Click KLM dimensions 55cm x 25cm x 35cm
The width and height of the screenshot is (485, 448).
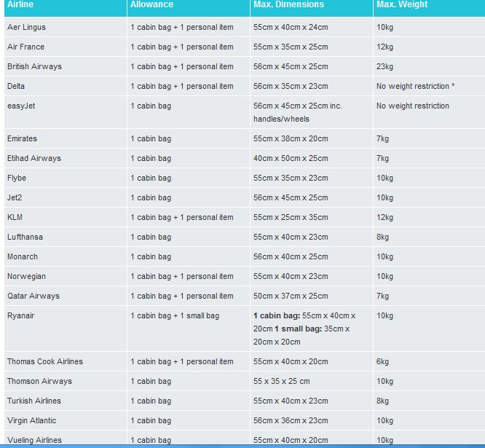coord(312,217)
